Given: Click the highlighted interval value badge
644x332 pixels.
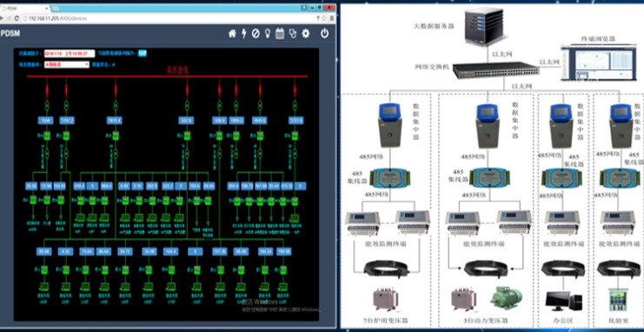Looking at the screenshot, I should 143,53.
